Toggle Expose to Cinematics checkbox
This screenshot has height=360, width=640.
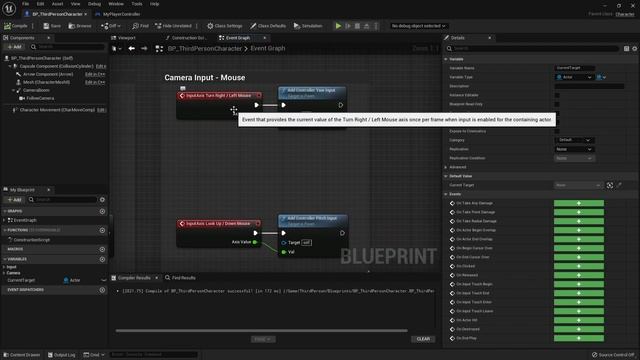click(557, 131)
